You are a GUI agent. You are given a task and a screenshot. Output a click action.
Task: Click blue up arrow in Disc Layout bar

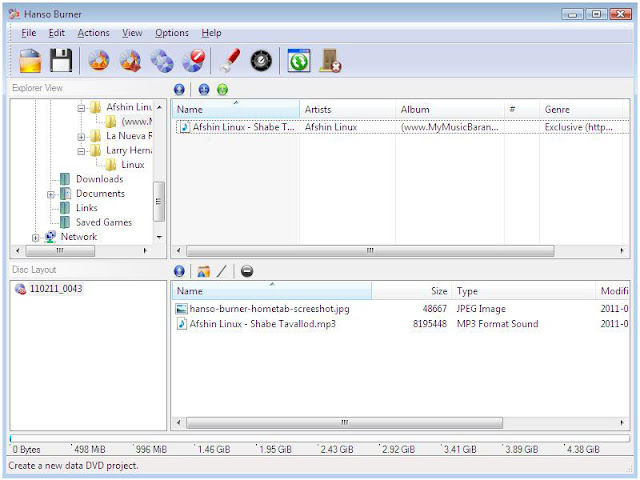point(179,271)
